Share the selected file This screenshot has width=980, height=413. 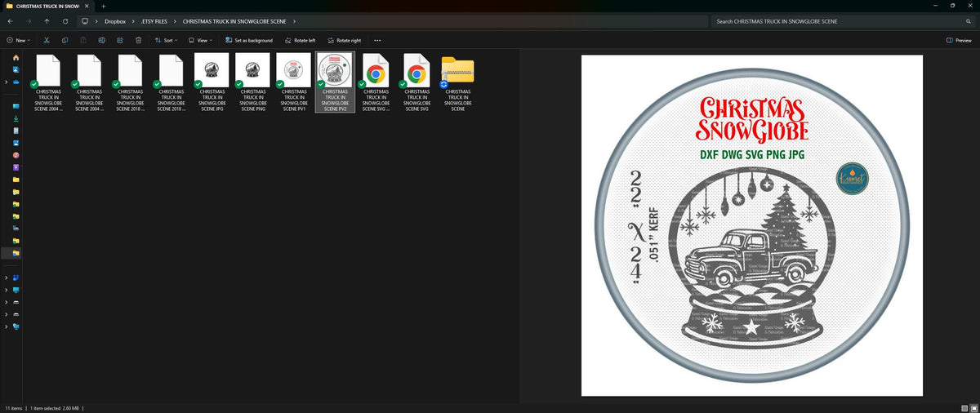120,40
